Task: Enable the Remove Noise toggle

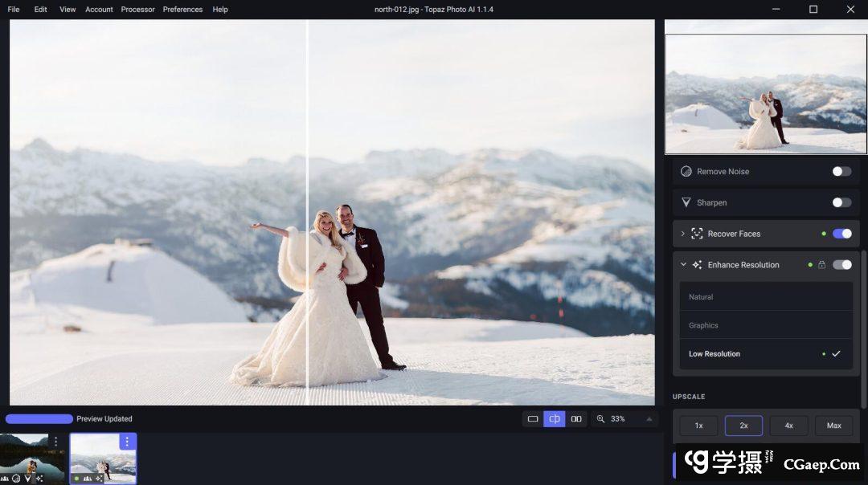Action: (841, 171)
